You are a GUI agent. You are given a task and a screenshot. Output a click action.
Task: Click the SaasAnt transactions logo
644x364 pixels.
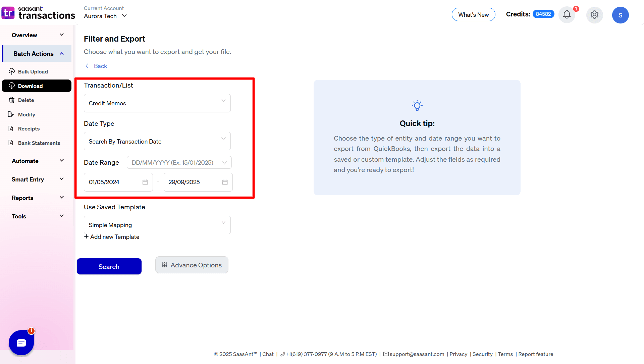(x=38, y=13)
